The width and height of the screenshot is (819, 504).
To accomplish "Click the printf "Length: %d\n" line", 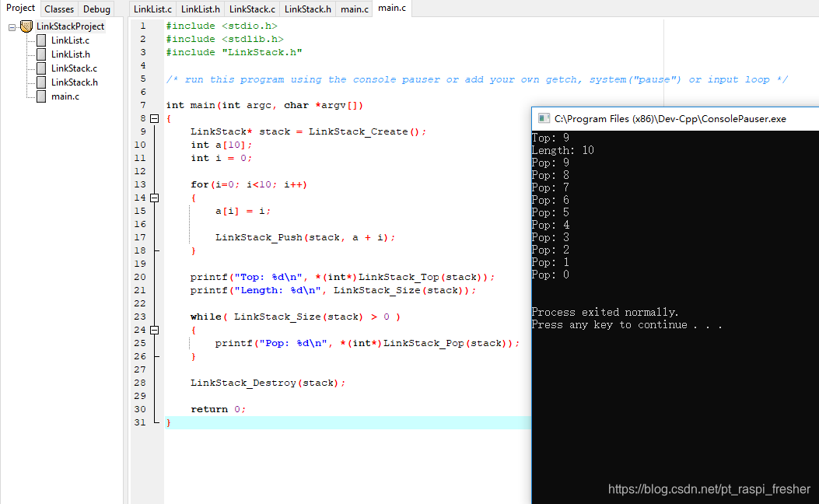I will [x=333, y=290].
